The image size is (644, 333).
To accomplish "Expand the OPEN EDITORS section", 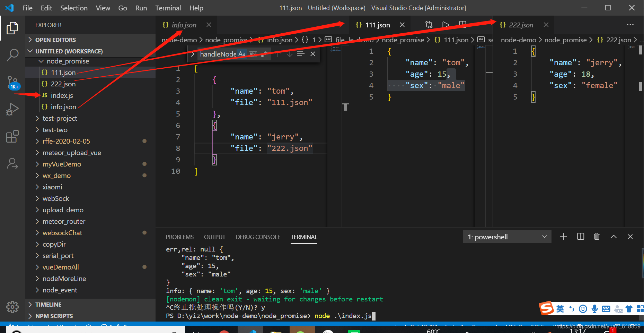I will [x=90, y=40].
